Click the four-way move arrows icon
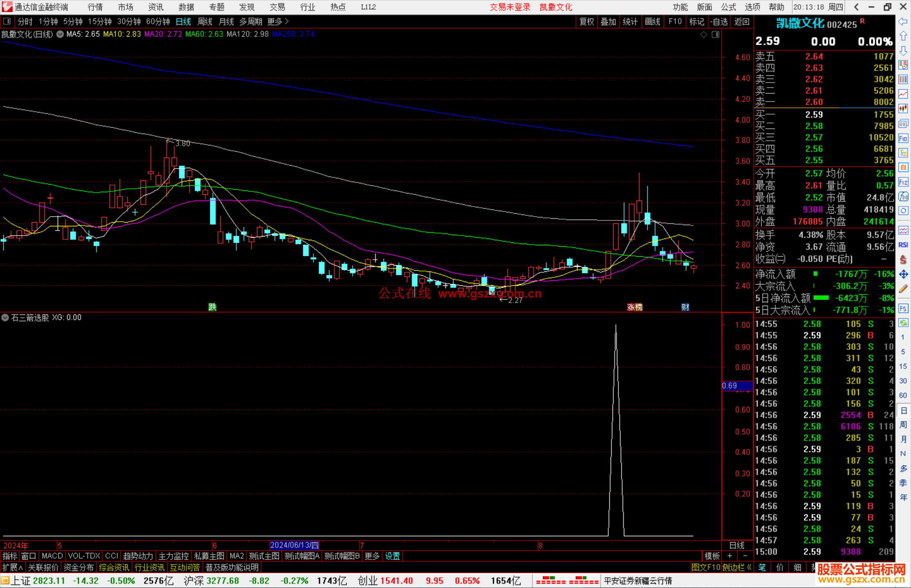This screenshot has height=588, width=911. pos(903,274)
